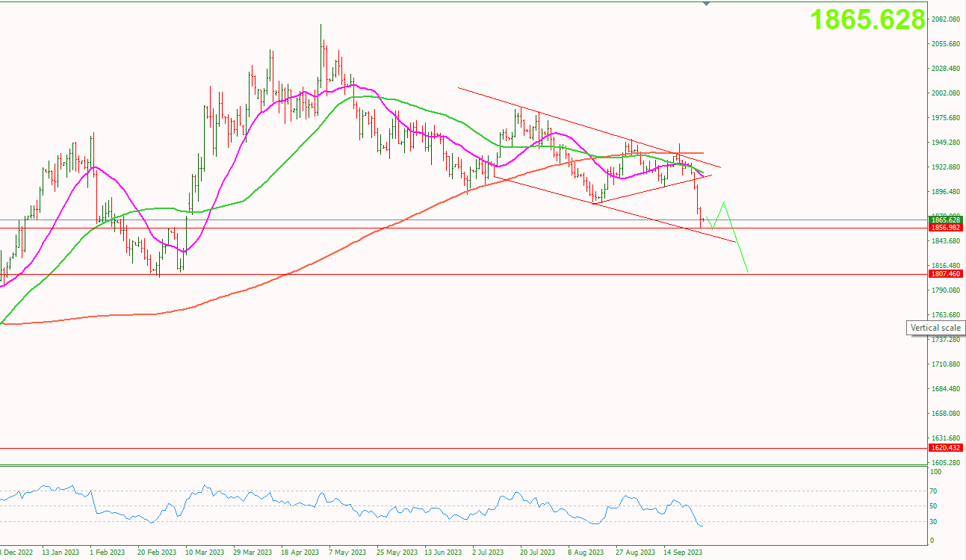Click the 1816.480 value on price scale
Image resolution: width=966 pixels, height=560 pixels.
coord(946,266)
